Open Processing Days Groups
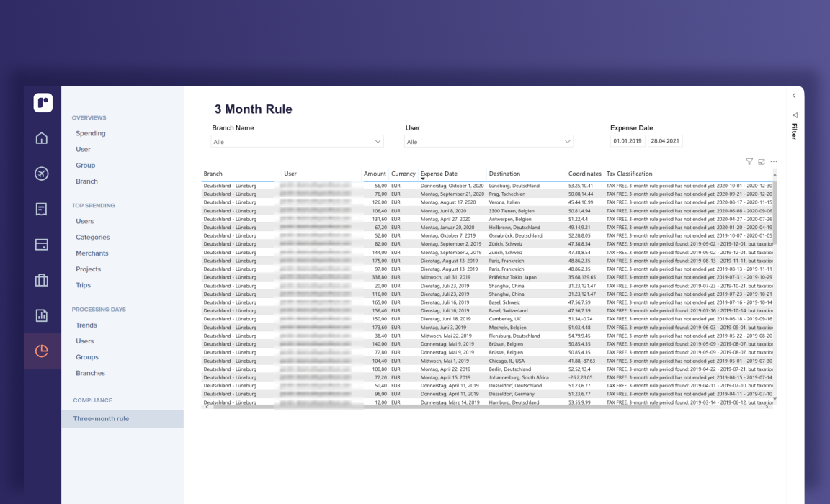 point(86,356)
